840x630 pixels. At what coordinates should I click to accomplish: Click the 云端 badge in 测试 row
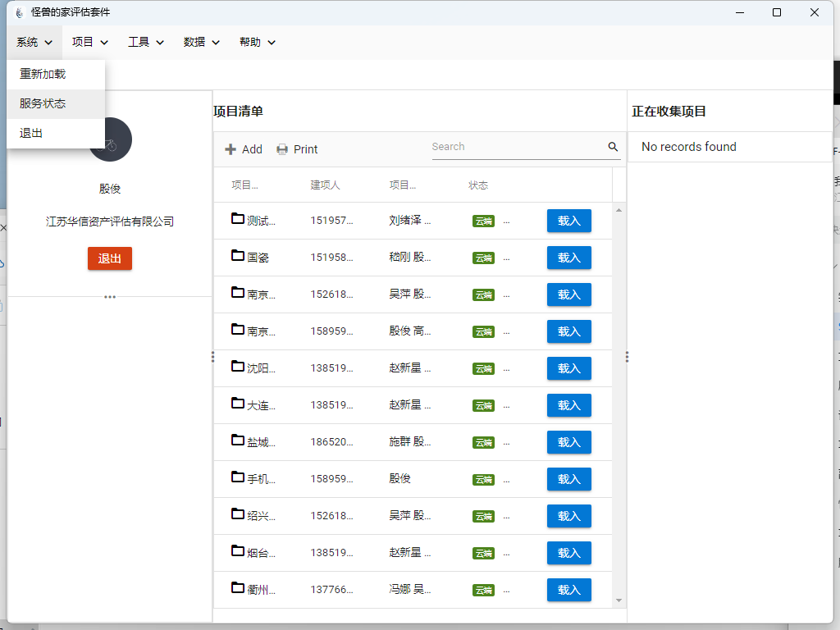(483, 221)
